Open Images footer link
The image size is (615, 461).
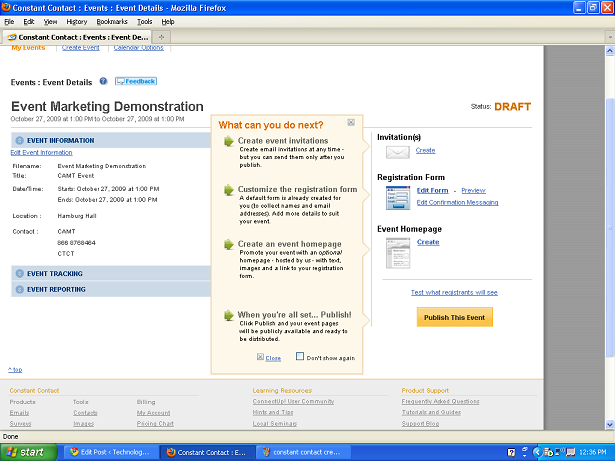[x=84, y=424]
